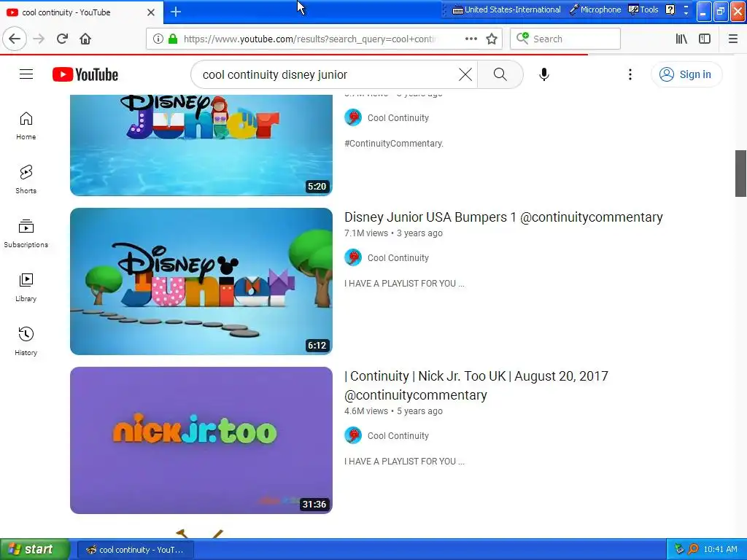Open YouTube settings three-dot menu

630,74
